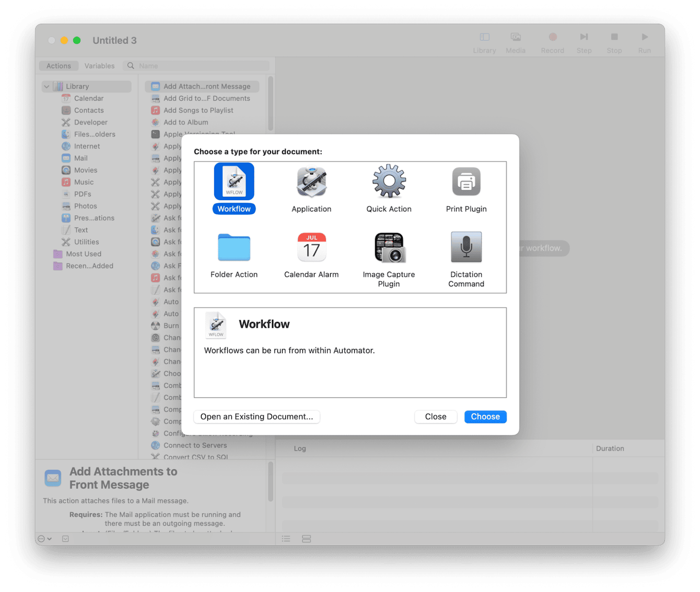The width and height of the screenshot is (700, 592).
Task: Select the Application document type icon
Action: [x=311, y=182]
